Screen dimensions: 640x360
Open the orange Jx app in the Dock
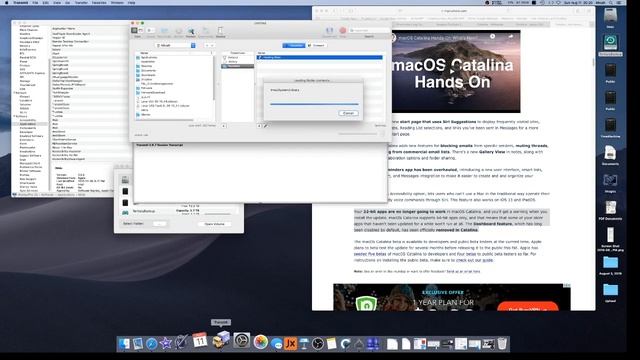pos(291,344)
